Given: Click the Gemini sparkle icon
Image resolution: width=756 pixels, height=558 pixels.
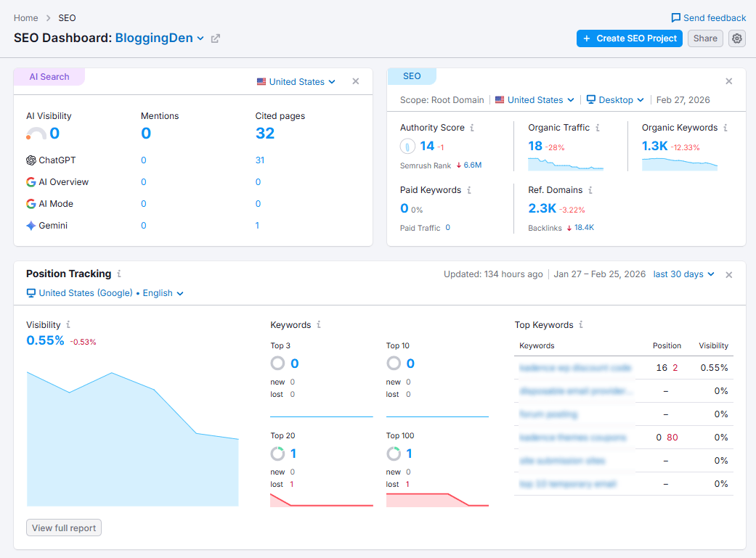Looking at the screenshot, I should point(31,226).
